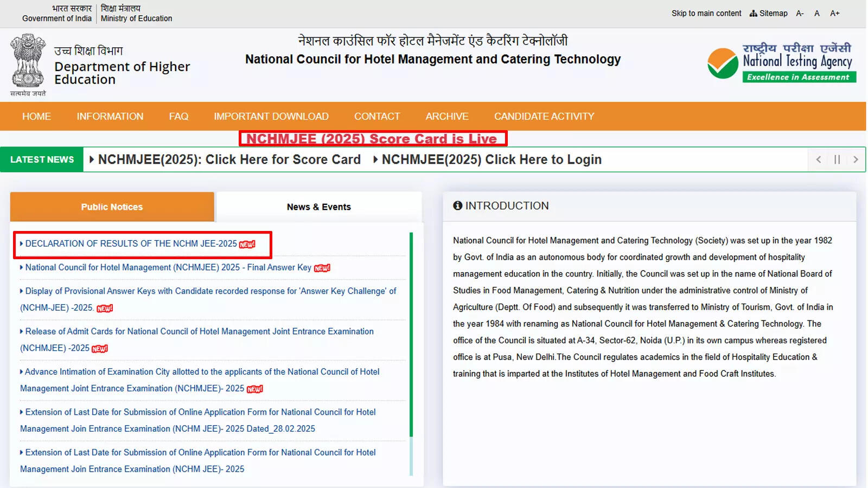Click the NCHMJEE (2025) Score Card is Live banner
The width and height of the screenshot is (868, 488).
373,139
